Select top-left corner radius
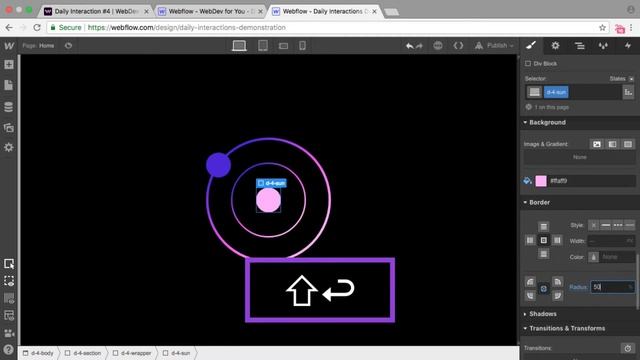 click(x=530, y=282)
